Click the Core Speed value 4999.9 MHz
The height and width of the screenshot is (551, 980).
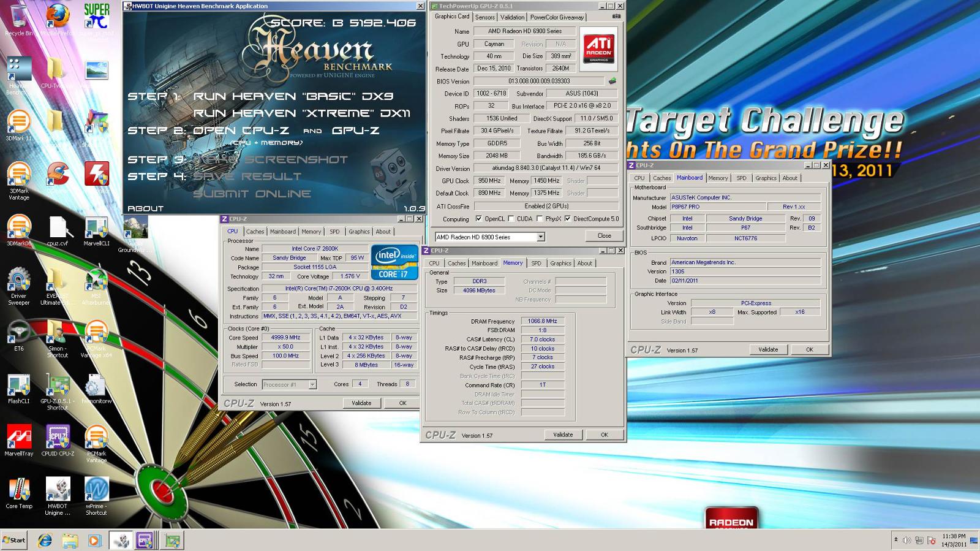pyautogui.click(x=285, y=338)
